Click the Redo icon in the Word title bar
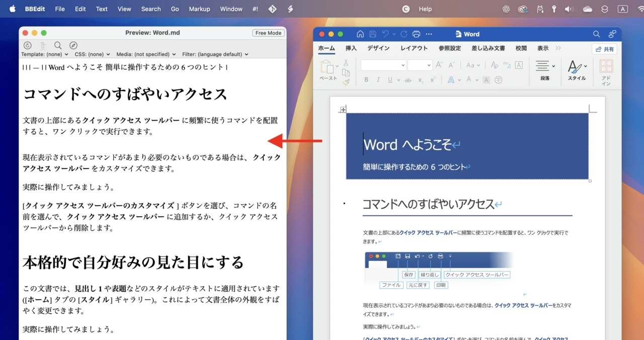 tap(404, 34)
